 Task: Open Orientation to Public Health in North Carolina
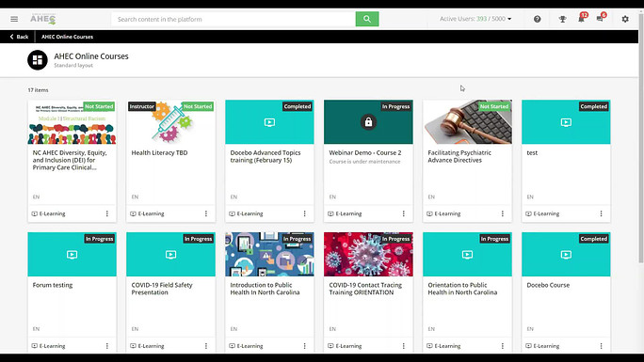(x=462, y=289)
